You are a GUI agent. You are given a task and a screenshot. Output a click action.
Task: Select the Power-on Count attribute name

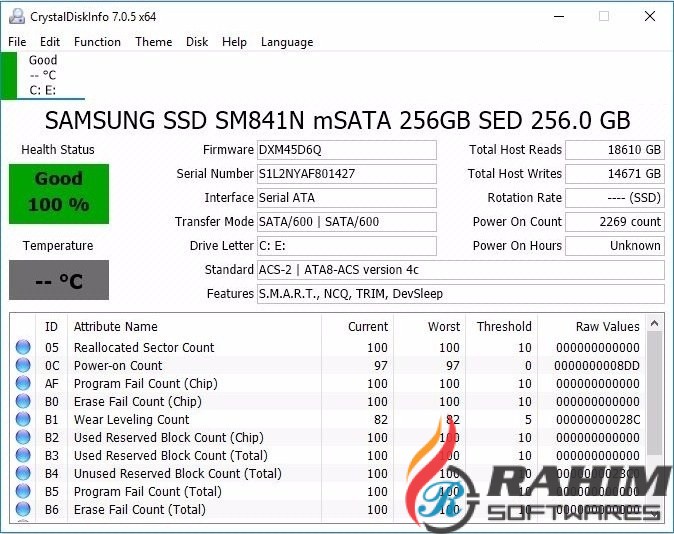tap(118, 365)
